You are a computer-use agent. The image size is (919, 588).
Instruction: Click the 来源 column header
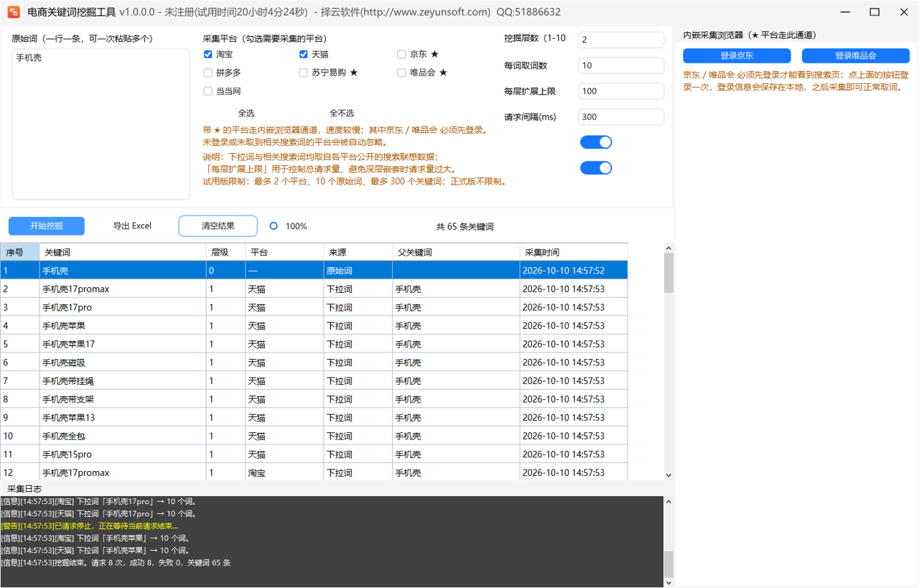358,252
